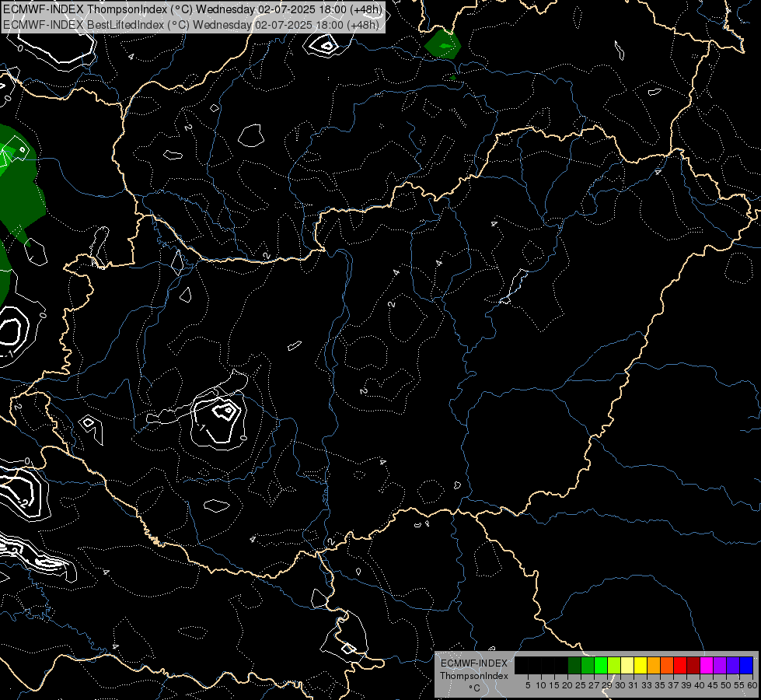
Task: Click the legend tick value 25
Action: tap(581, 685)
